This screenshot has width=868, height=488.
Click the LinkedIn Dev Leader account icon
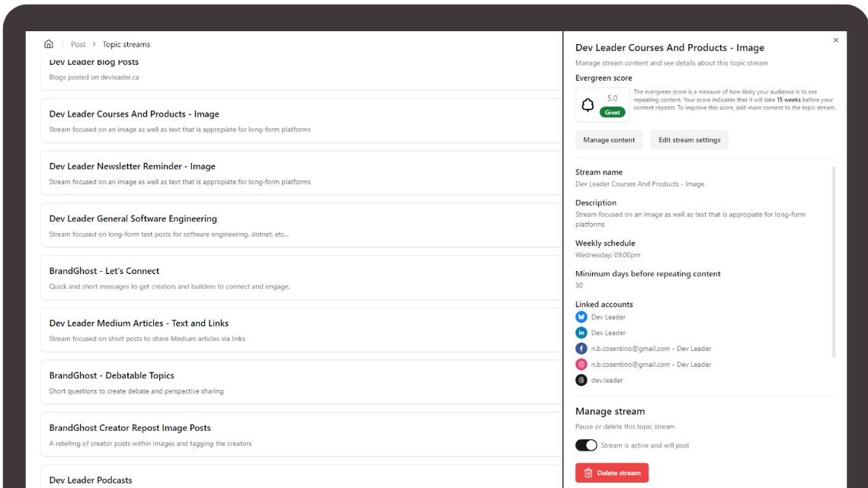click(x=581, y=333)
